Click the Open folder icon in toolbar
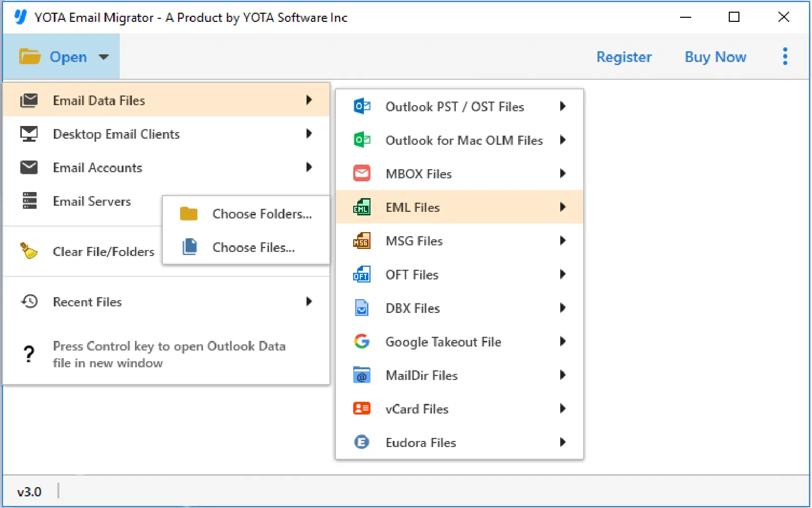 (x=30, y=56)
